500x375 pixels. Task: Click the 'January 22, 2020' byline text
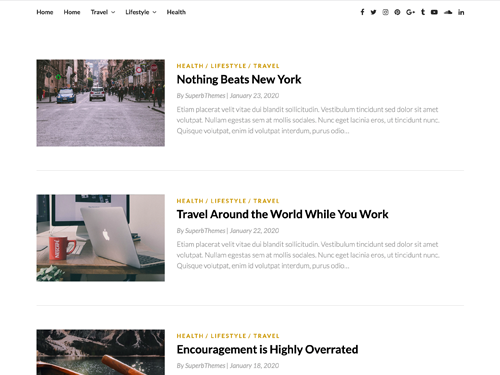pyautogui.click(x=254, y=231)
